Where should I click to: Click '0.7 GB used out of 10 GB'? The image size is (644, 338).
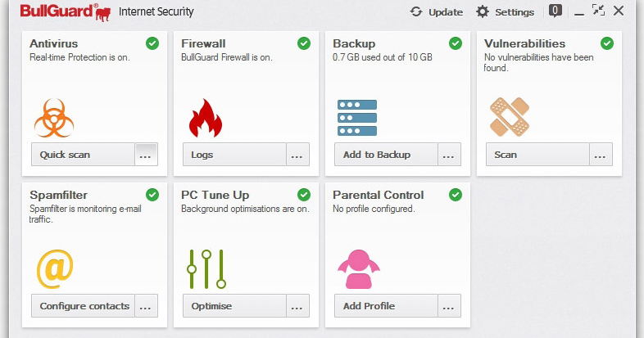383,57
